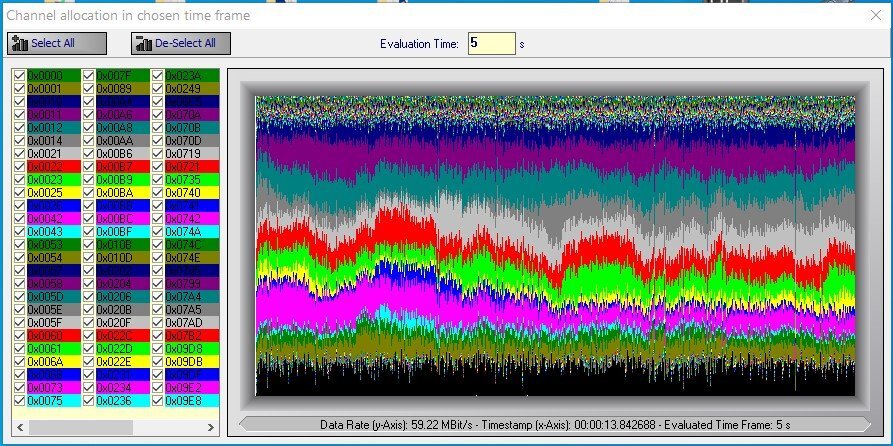Screen dimensions: 893x446
Task: Uncheck channel 0x0075
Action: click(19, 400)
